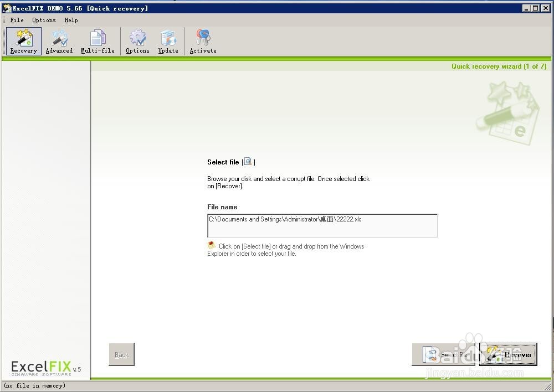Click the Back button

pos(121,354)
